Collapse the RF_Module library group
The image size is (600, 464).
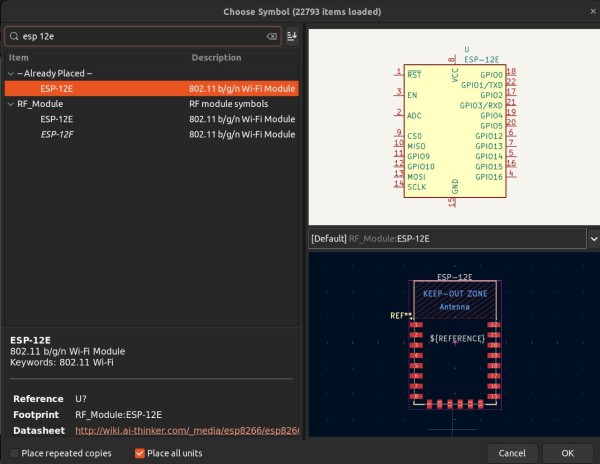click(x=11, y=104)
